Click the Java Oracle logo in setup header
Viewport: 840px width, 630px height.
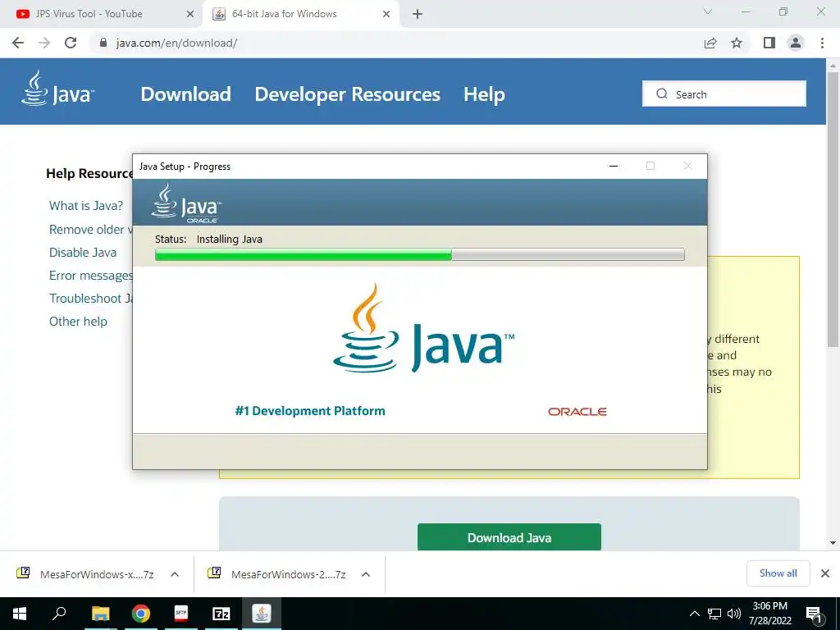[x=186, y=203]
